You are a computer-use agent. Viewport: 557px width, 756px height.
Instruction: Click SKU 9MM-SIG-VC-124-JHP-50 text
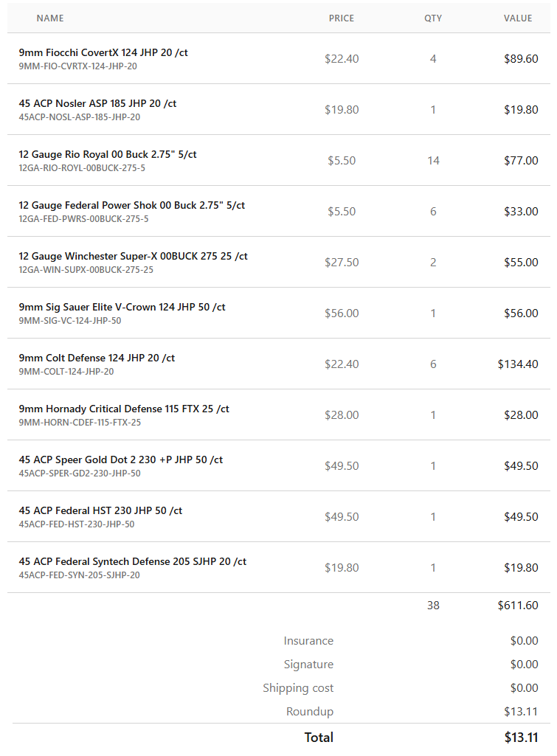point(70,321)
